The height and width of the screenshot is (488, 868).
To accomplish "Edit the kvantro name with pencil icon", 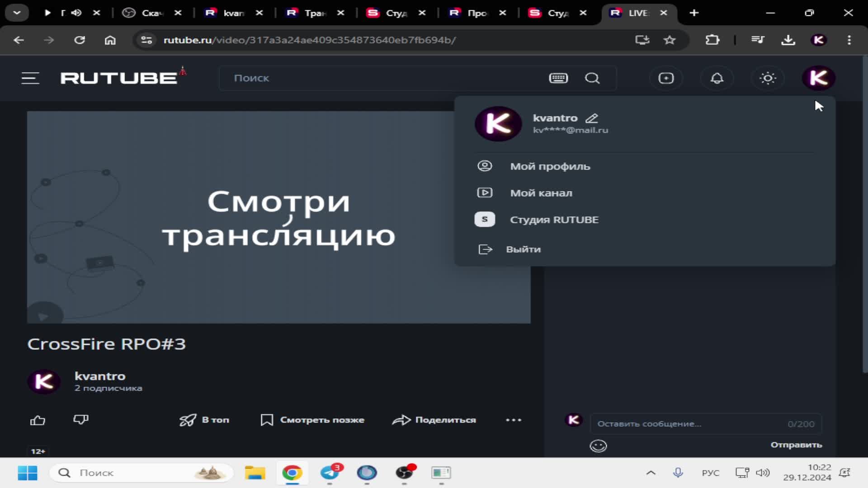I will click(591, 118).
